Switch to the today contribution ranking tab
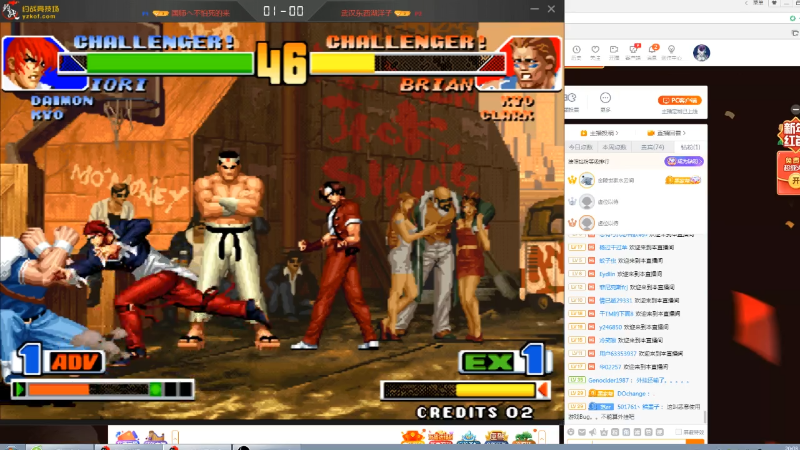 click(x=581, y=147)
